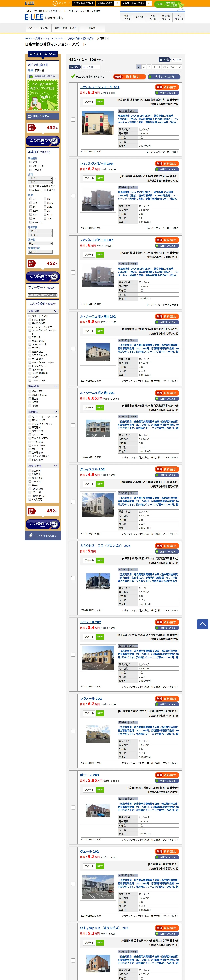Open the レオパレスコンフォール 201 building photo
The image size is (210, 980).
tap(98, 122)
